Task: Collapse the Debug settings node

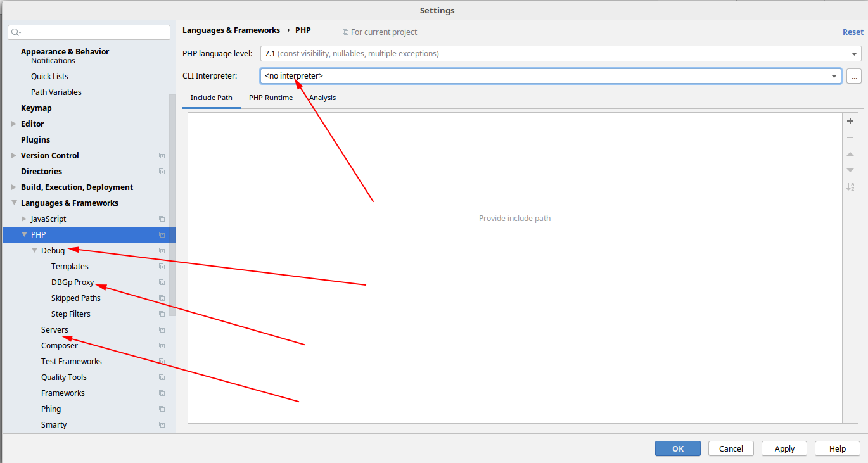Action: [x=34, y=251]
